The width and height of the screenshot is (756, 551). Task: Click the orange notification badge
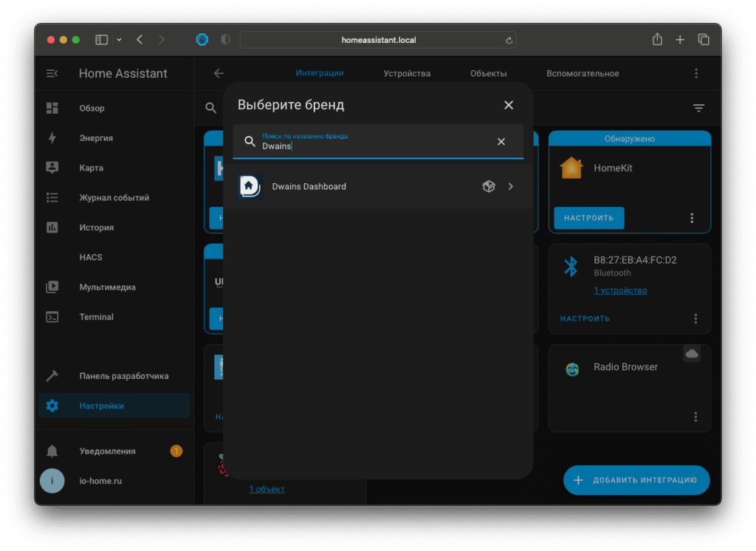[176, 451]
